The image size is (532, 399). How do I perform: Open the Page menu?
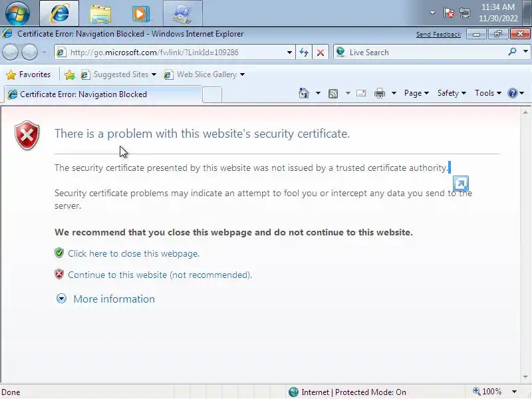(x=416, y=93)
